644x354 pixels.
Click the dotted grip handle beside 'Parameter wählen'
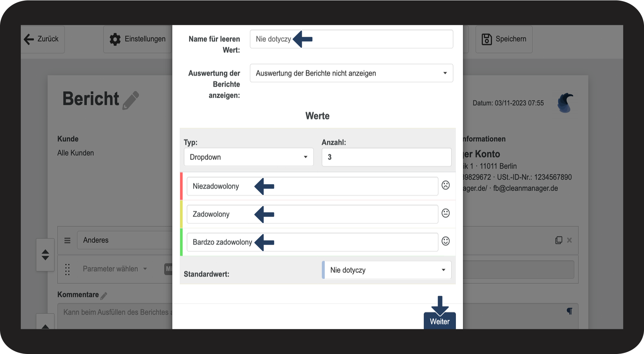pyautogui.click(x=67, y=269)
